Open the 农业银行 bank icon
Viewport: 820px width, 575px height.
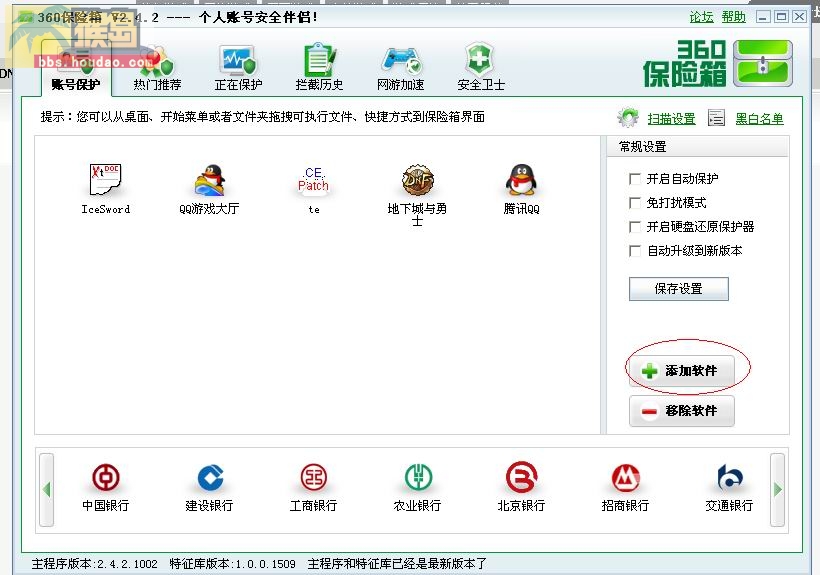[417, 477]
